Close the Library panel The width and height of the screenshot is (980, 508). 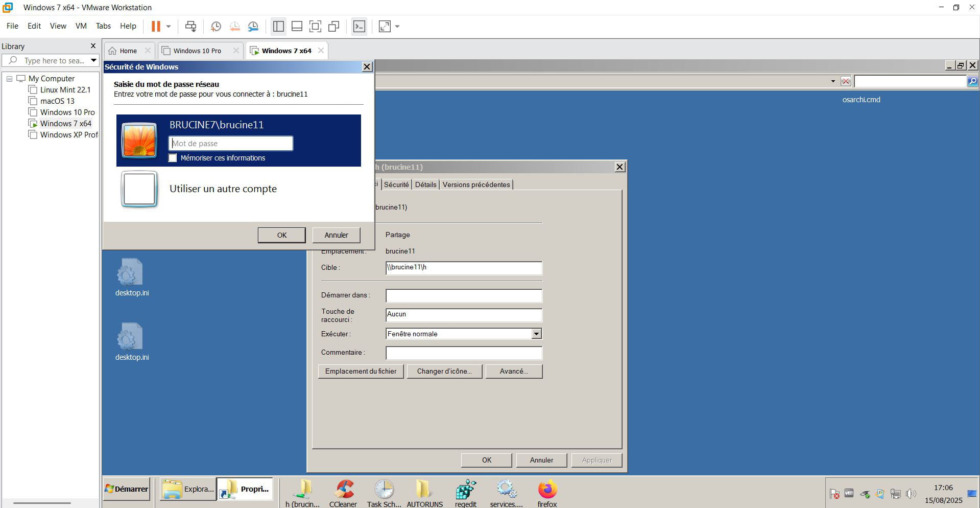(93, 46)
